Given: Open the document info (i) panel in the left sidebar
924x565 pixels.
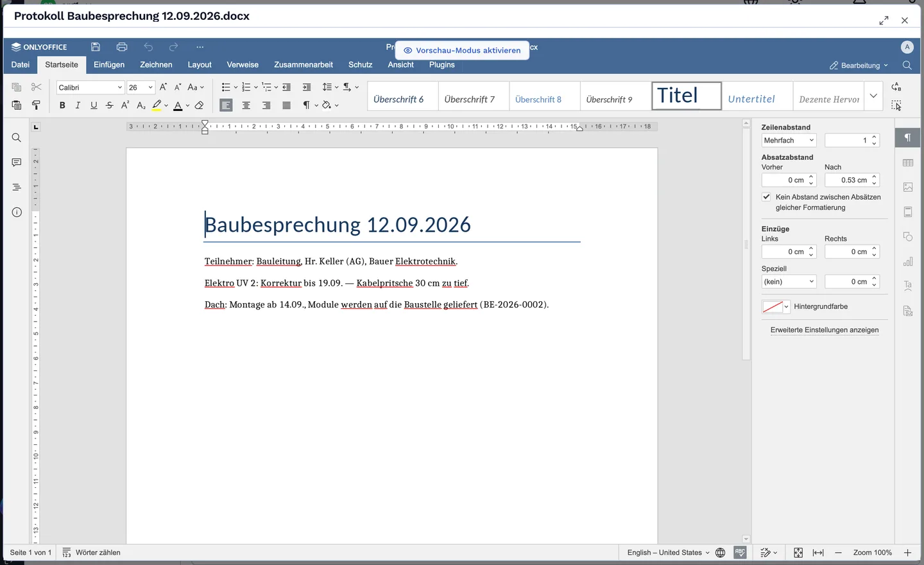Looking at the screenshot, I should (x=17, y=213).
